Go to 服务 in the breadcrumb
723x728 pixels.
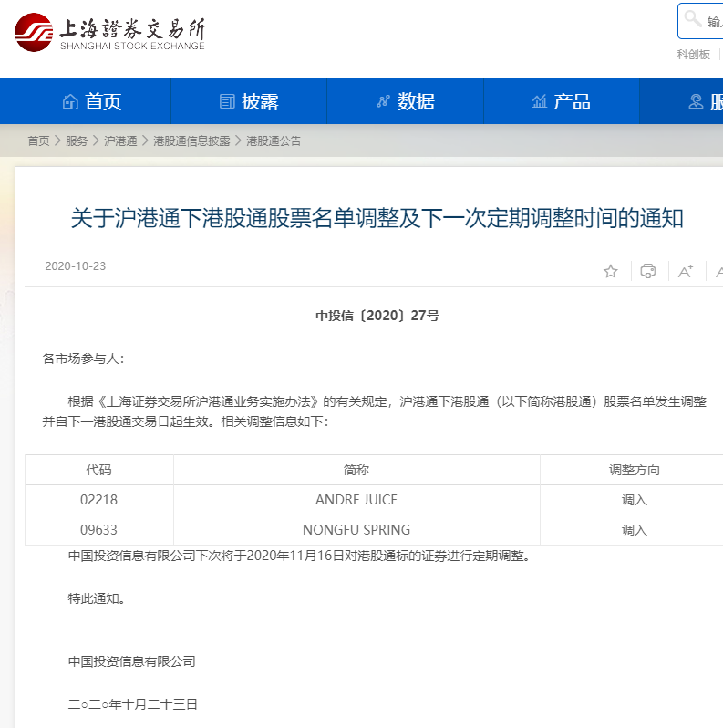(77, 140)
